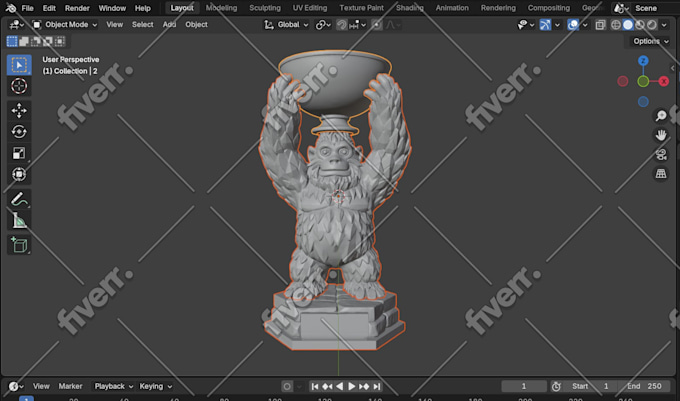Viewport: 680px width, 401px height.
Task: Click the pan view hand icon
Action: pyautogui.click(x=661, y=135)
